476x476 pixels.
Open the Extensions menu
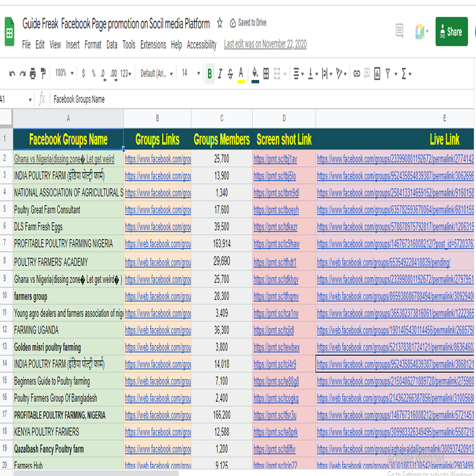153,45
